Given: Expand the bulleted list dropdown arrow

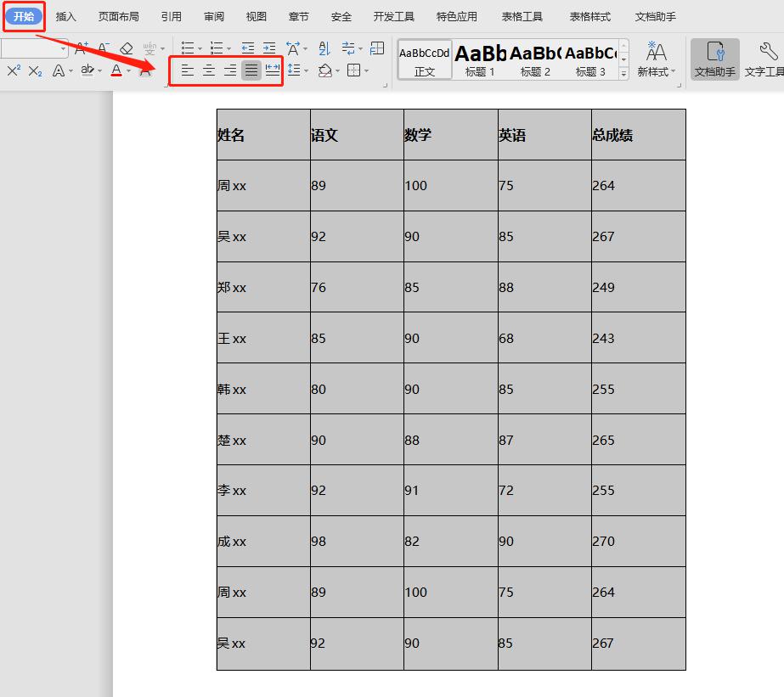Looking at the screenshot, I should 200,49.
